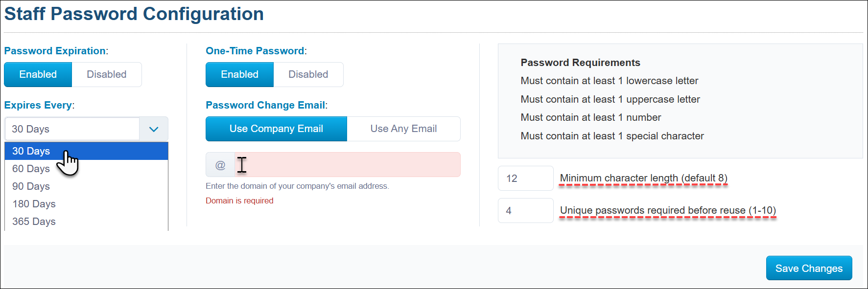Select Use Any Email option
868x289 pixels.
403,129
